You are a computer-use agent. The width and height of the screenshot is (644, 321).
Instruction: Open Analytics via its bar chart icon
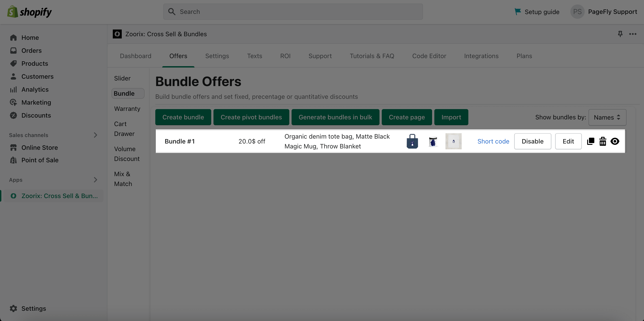pos(13,89)
